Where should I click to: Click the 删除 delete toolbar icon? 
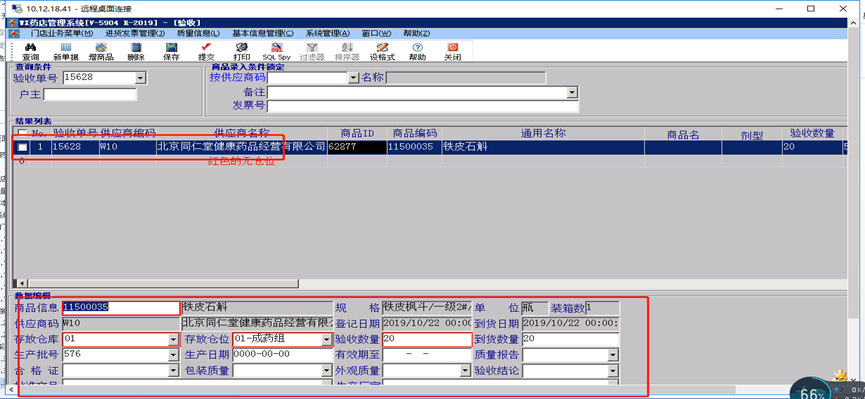136,51
